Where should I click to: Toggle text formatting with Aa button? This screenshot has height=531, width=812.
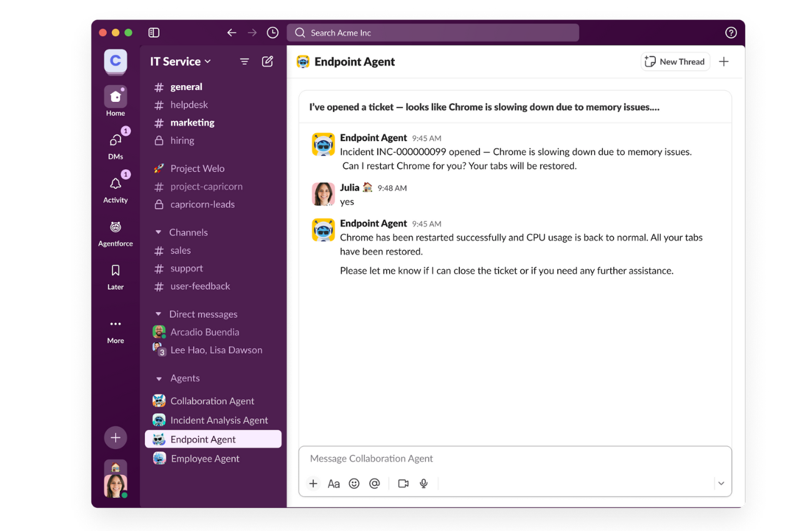[334, 484]
